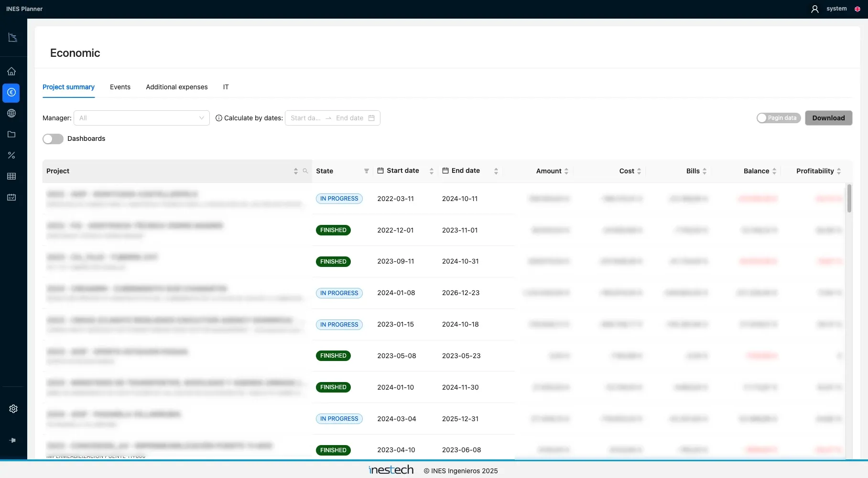This screenshot has width=868, height=478.
Task: Click the globe icon in the sidebar
Action: pyautogui.click(x=11, y=113)
